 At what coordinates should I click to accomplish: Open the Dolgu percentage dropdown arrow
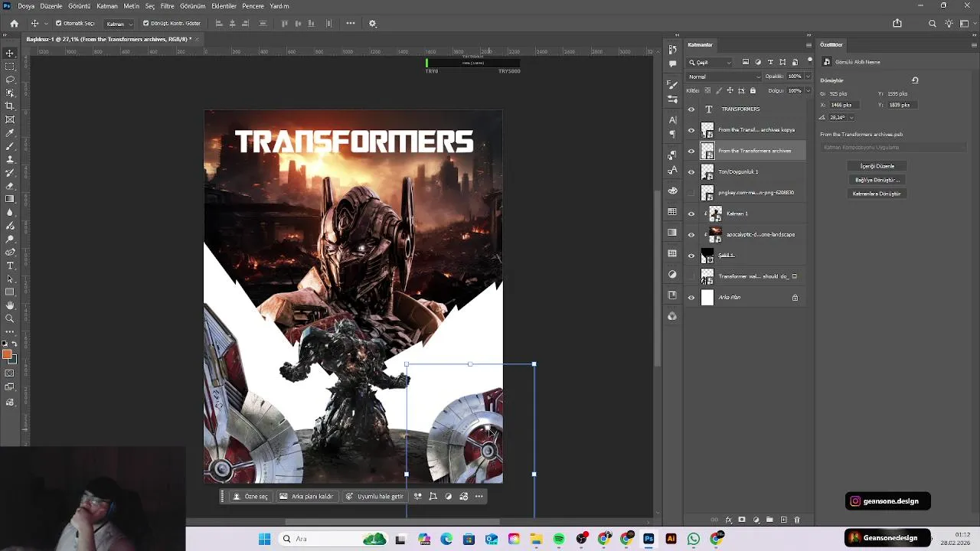(x=808, y=90)
